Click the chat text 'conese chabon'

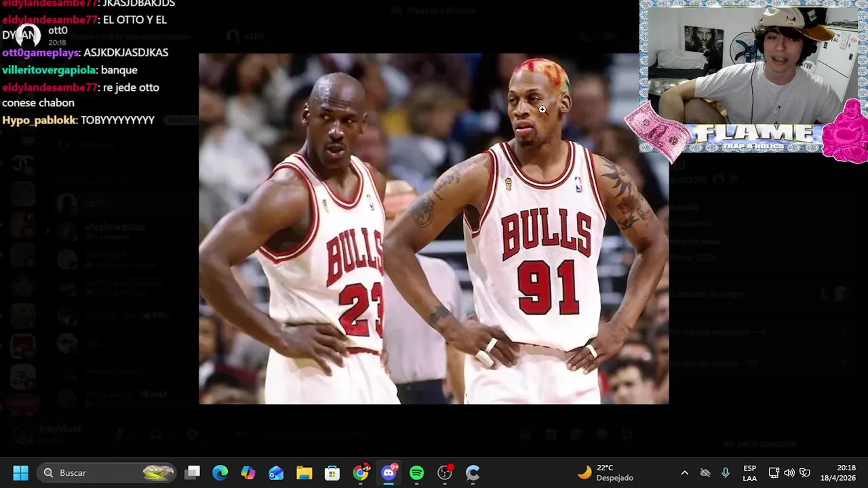[38, 103]
